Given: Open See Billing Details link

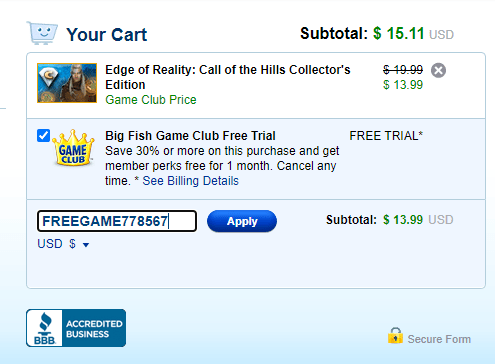Looking at the screenshot, I should click(x=190, y=181).
